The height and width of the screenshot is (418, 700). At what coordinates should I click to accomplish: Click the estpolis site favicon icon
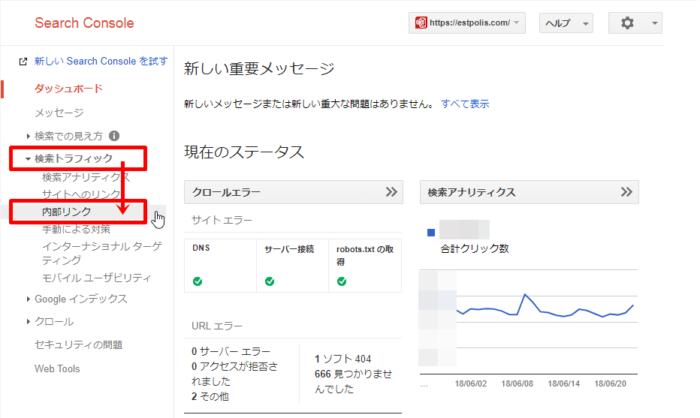pos(421,22)
